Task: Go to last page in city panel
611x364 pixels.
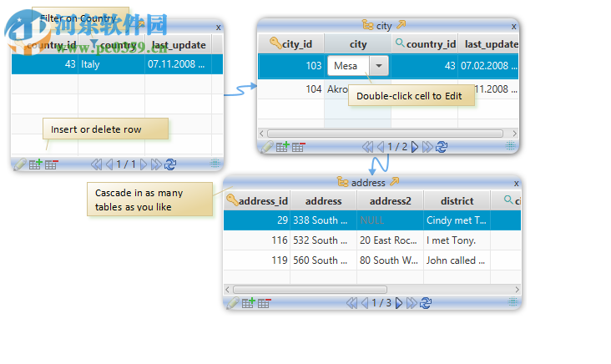Action: tap(427, 147)
